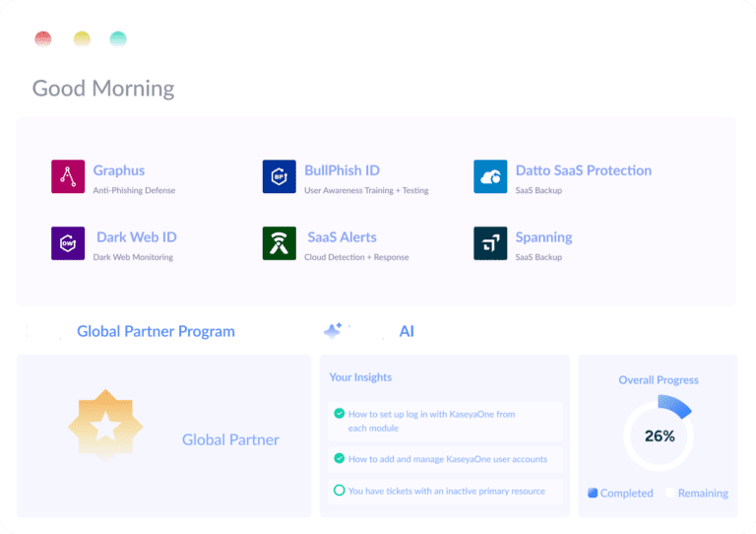Toggle the KaseyaOne login setup checkmark
This screenshot has height=534, width=756.
(340, 414)
